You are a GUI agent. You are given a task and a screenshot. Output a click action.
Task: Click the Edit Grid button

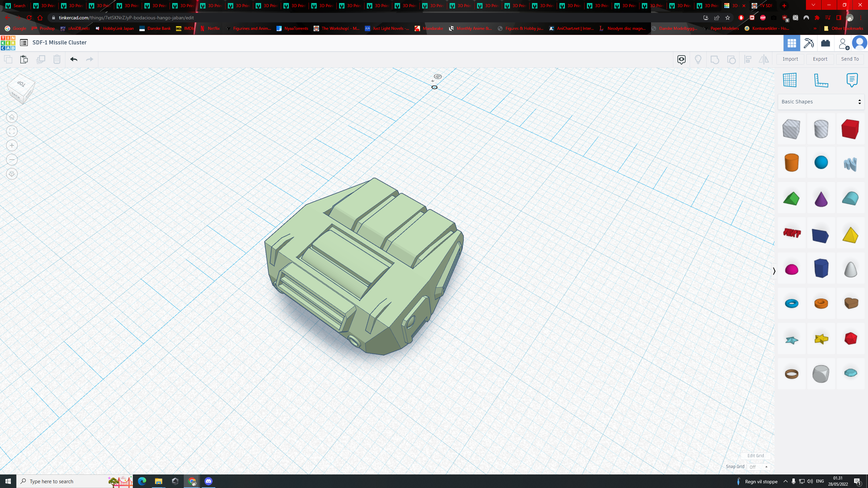pos(755,455)
